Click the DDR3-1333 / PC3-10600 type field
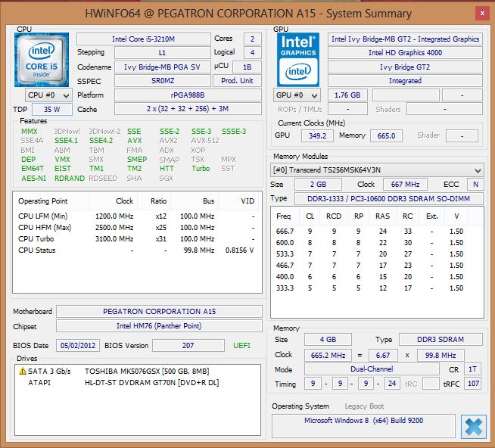The width and height of the screenshot is (495, 448). click(x=388, y=198)
